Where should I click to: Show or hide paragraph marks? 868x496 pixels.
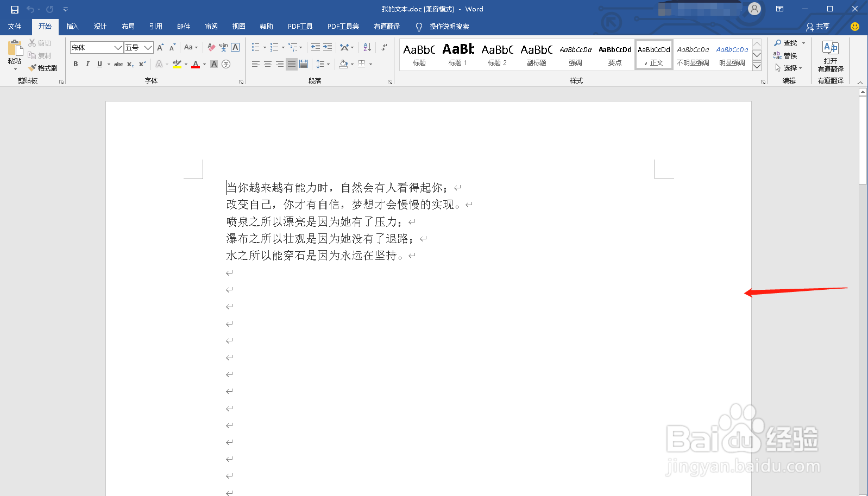click(384, 48)
